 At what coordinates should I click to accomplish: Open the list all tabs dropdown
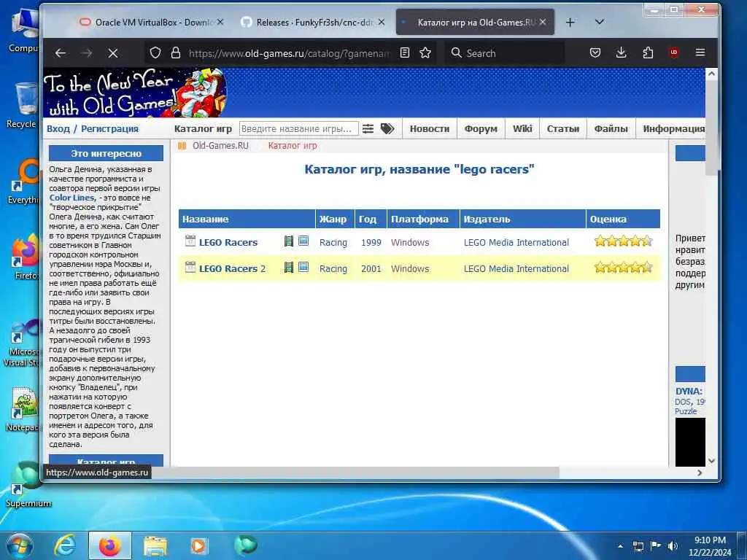tap(600, 23)
